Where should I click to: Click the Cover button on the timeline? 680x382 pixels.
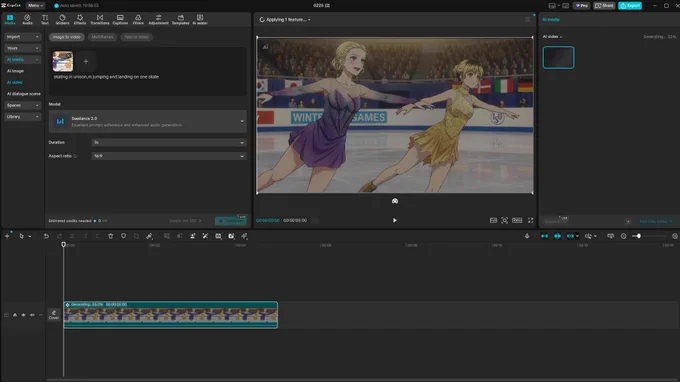(x=54, y=315)
